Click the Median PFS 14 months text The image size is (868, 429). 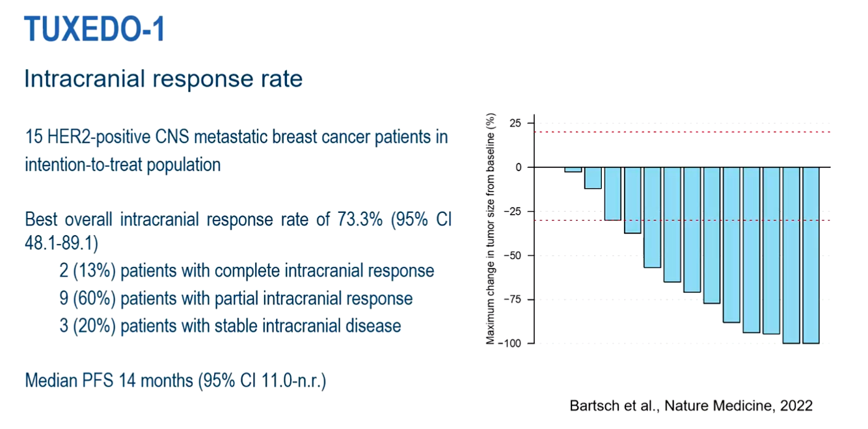tap(175, 380)
